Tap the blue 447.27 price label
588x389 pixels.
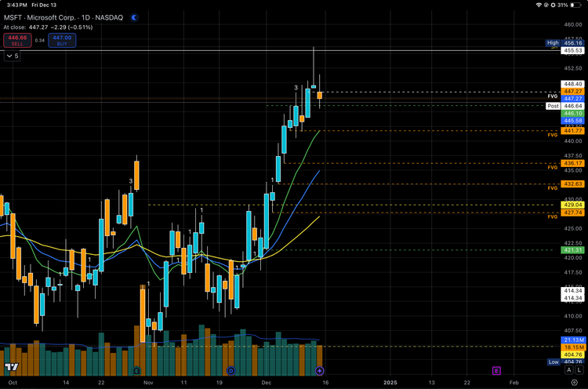[x=572, y=98]
